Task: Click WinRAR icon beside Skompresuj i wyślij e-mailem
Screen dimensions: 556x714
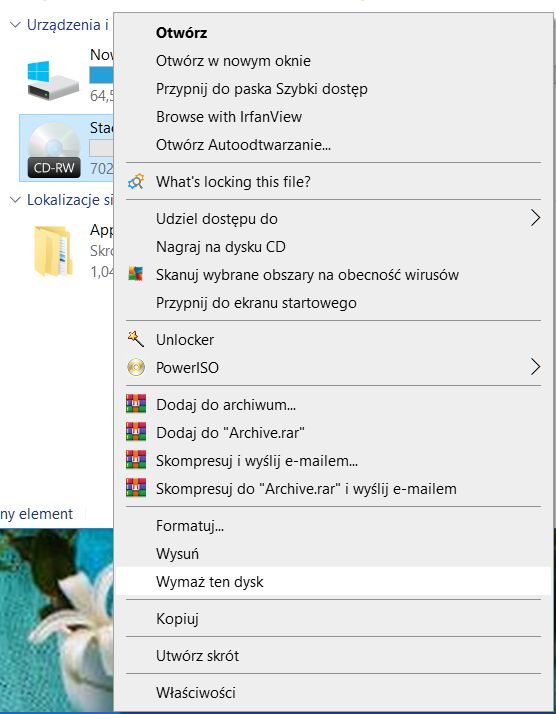Action: click(136, 460)
